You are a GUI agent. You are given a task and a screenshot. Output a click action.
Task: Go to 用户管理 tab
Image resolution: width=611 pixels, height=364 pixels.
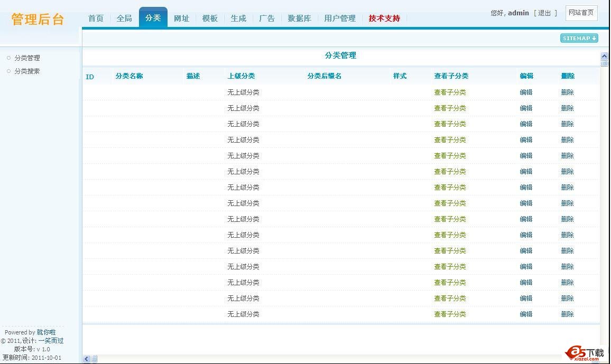click(x=340, y=18)
